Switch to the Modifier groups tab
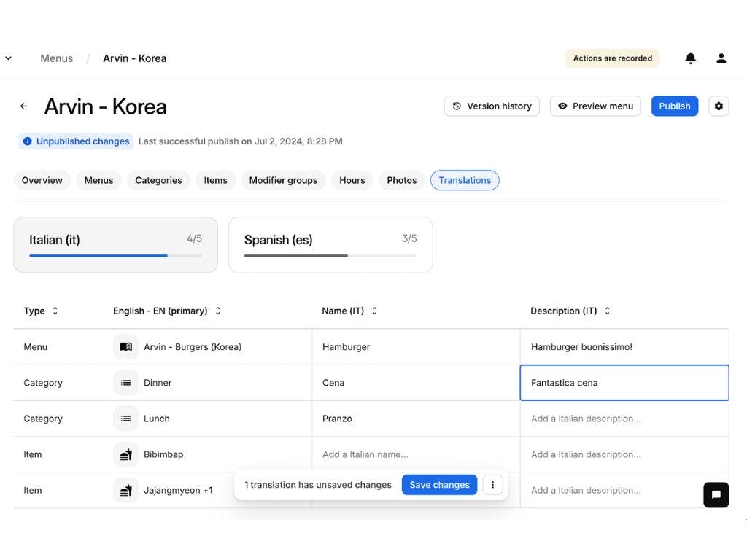 point(283,180)
